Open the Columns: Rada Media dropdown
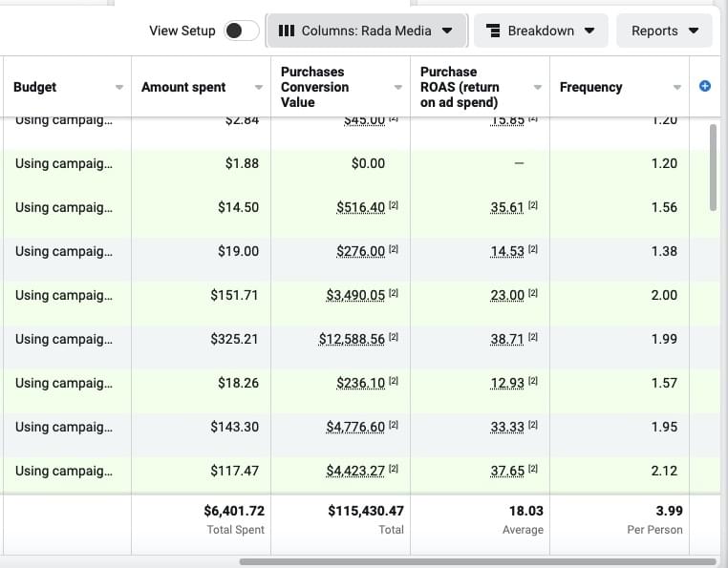Screen dimensions: 728x568 [x=366, y=31]
